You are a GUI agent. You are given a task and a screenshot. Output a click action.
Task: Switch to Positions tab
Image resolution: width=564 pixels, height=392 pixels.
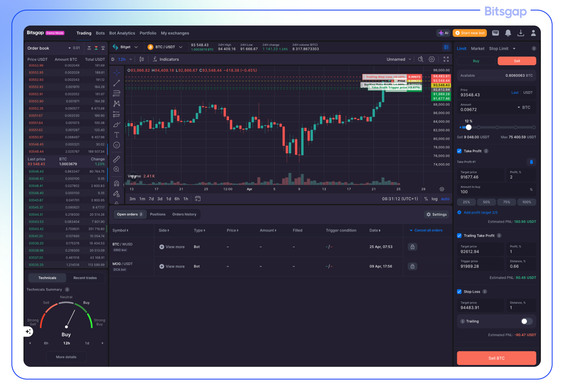tap(158, 214)
